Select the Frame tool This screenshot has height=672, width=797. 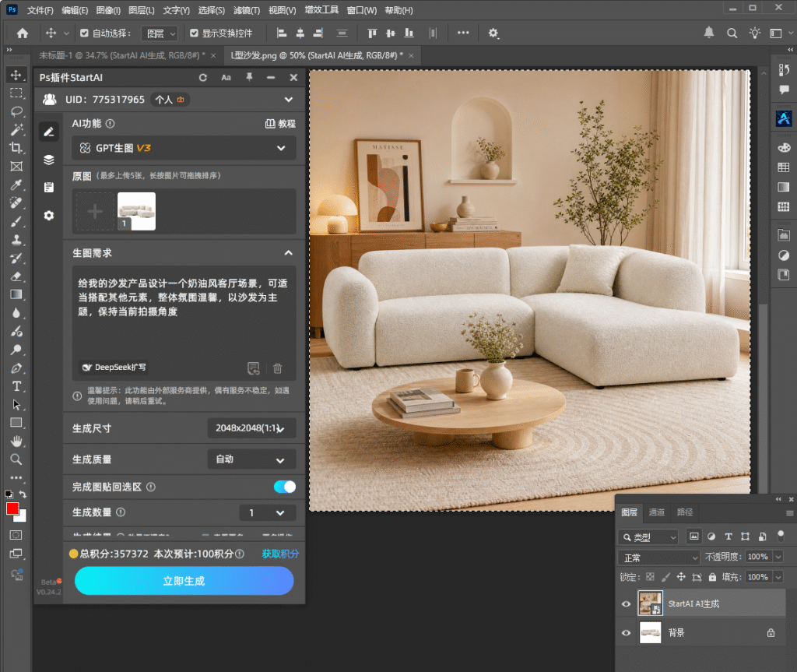[x=16, y=167]
